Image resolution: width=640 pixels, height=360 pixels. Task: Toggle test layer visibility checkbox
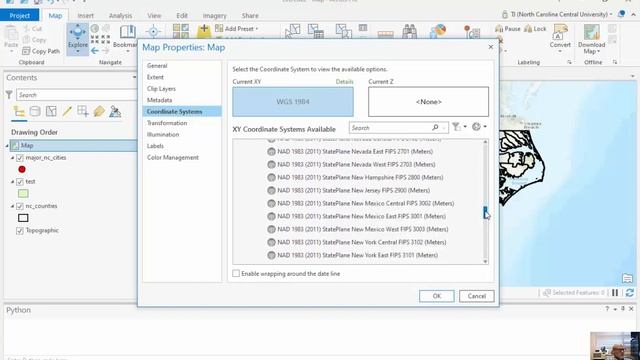pos(20,182)
